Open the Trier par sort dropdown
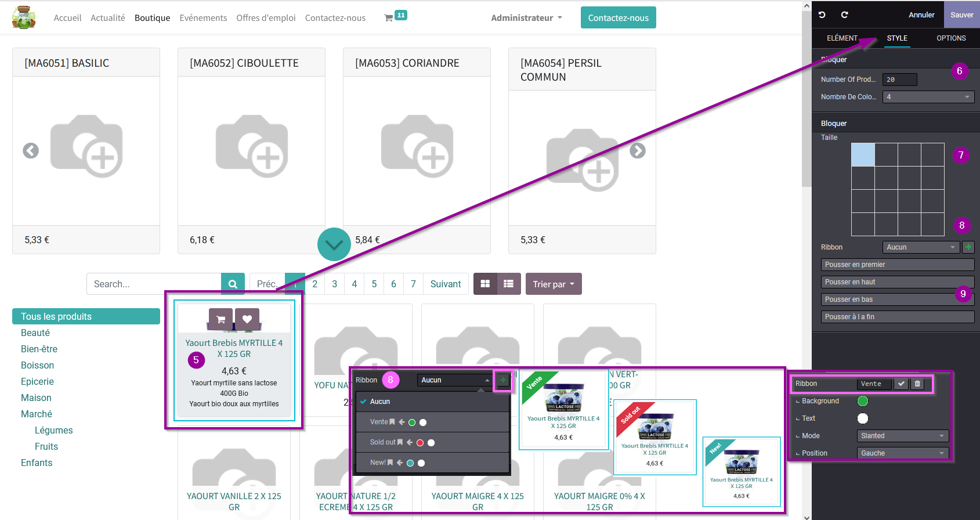 (x=554, y=284)
